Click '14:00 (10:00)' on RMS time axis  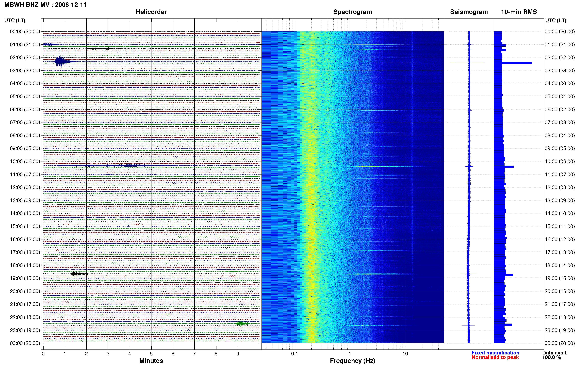560,213
